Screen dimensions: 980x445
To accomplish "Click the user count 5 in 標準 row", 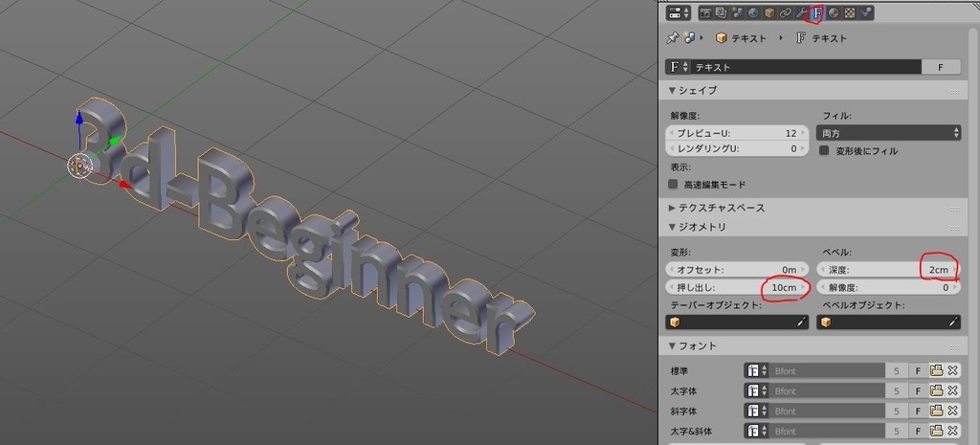I will coord(897,370).
